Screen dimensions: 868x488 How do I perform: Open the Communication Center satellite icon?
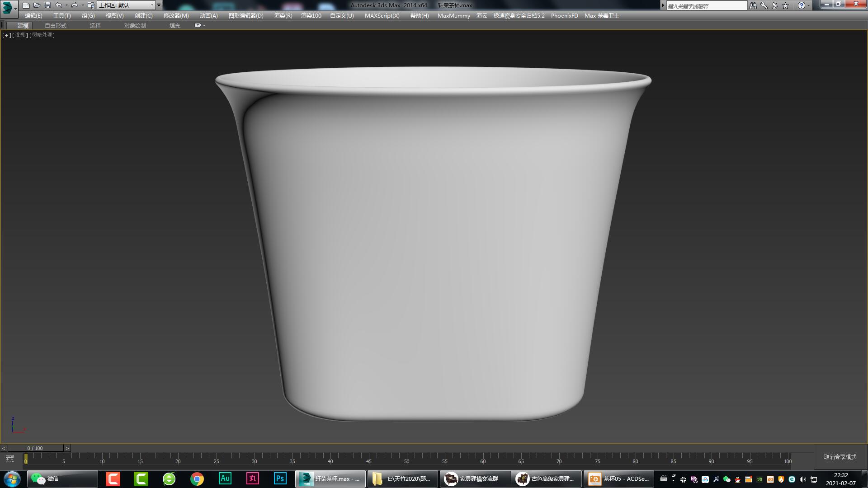pos(774,5)
